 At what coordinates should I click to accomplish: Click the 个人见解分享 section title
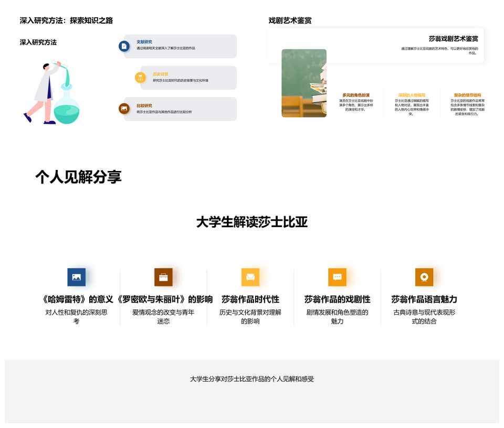[x=78, y=177]
